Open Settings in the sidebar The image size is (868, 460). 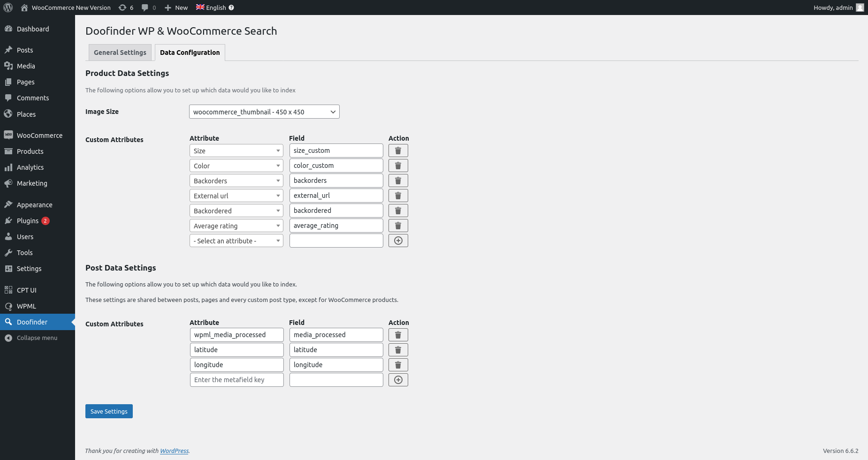pos(38,269)
